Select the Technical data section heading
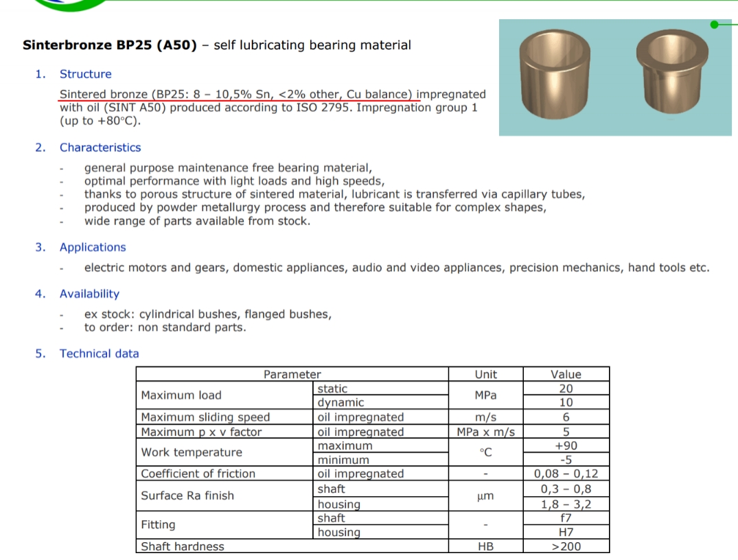 pyautogui.click(x=99, y=353)
